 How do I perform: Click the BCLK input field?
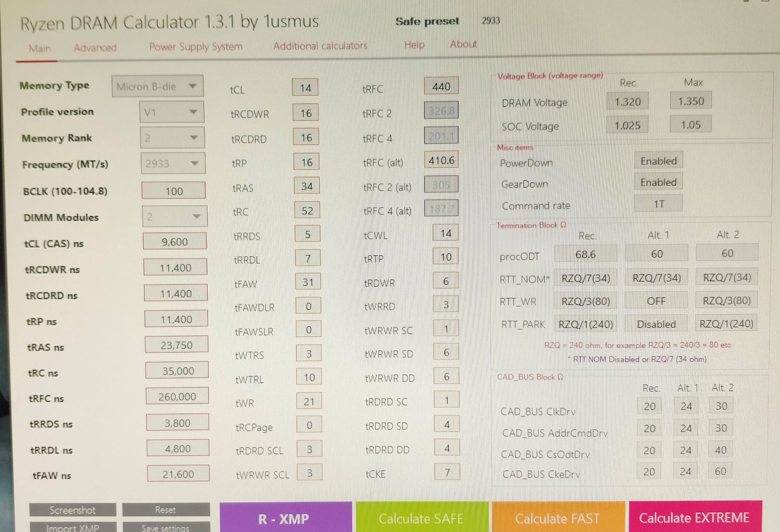174,191
